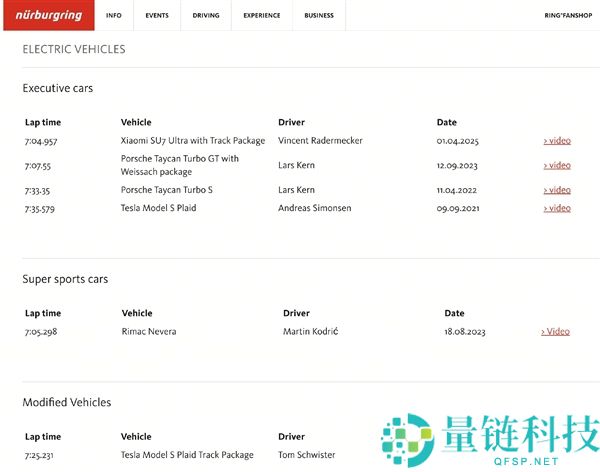Viewport: 600px width, 472px height.
Task: Select lap time 7:25.231
Action: (39, 456)
